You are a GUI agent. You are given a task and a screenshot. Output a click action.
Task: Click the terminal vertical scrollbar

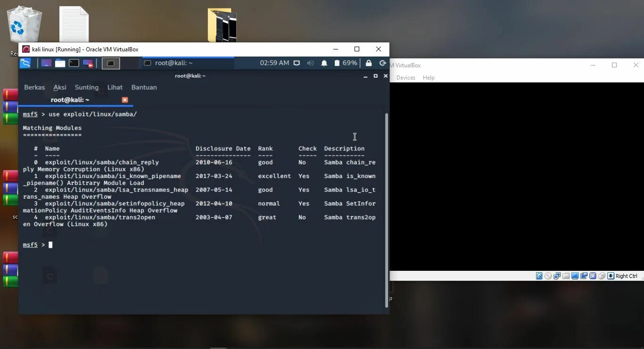[387, 210]
